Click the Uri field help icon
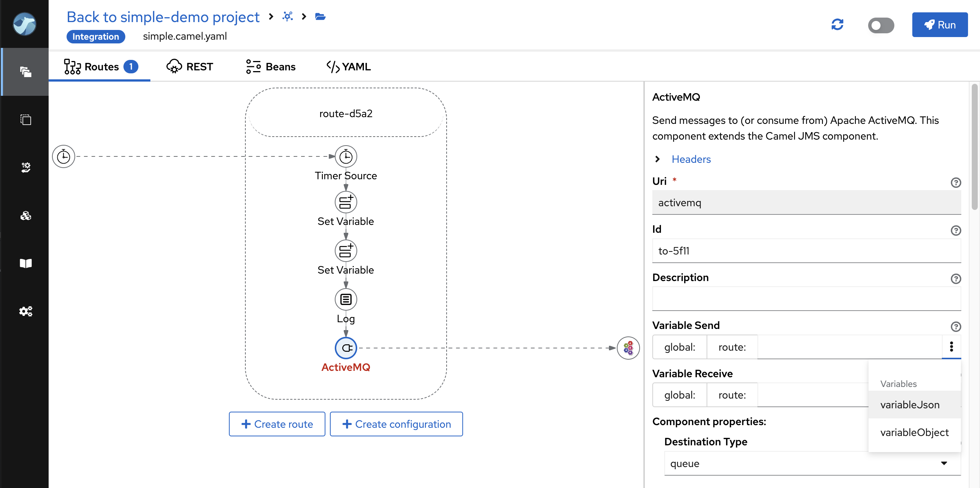The width and height of the screenshot is (980, 488). coord(955,183)
